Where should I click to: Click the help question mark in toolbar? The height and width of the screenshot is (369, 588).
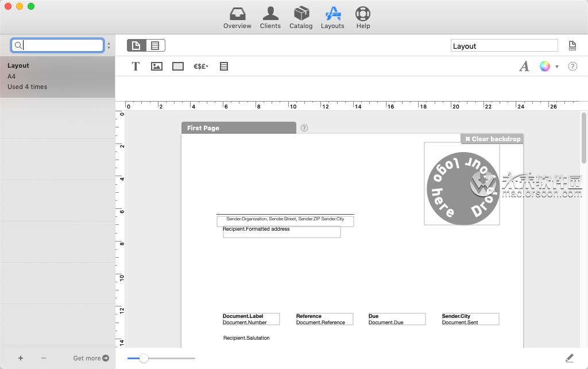pyautogui.click(x=572, y=67)
